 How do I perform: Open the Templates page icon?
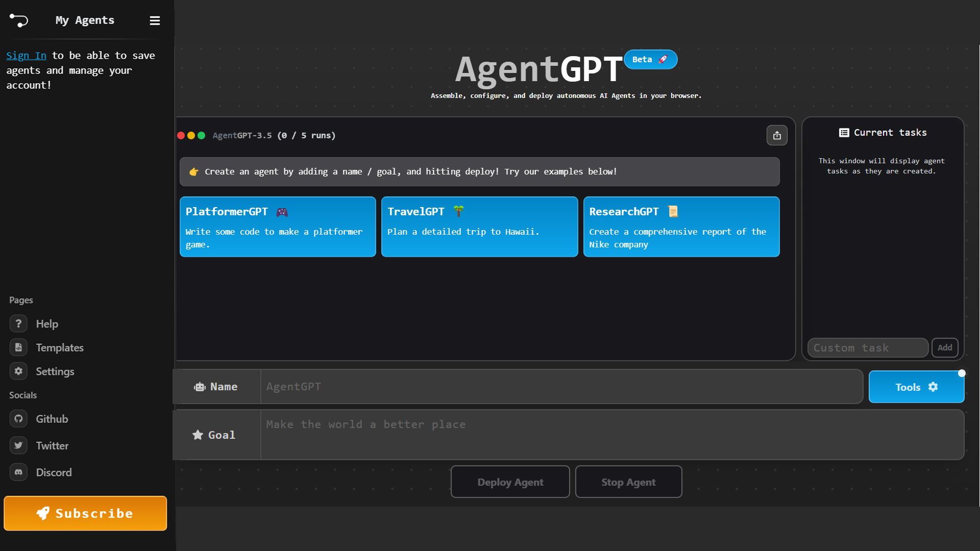point(18,347)
